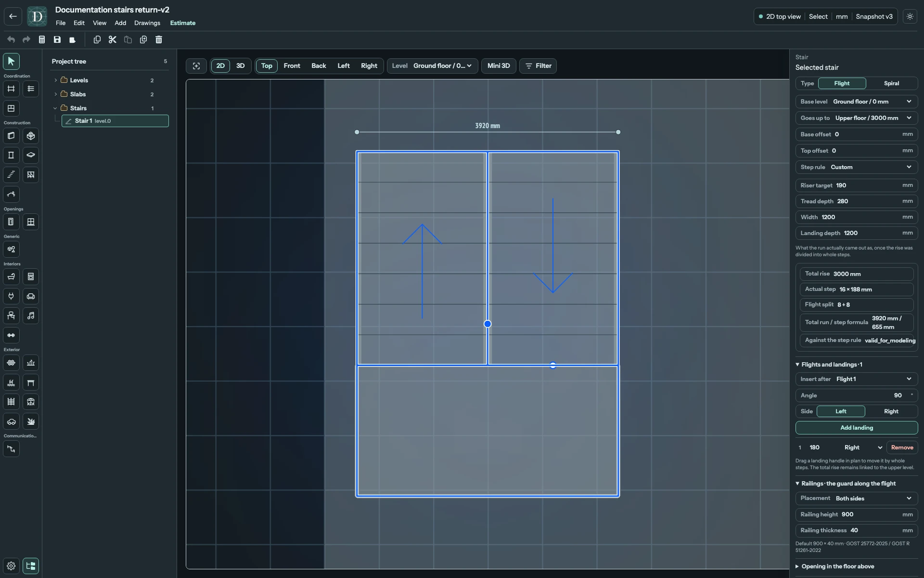The height and width of the screenshot is (578, 924).
Task: Open the Drawings menu
Action: pos(147,23)
